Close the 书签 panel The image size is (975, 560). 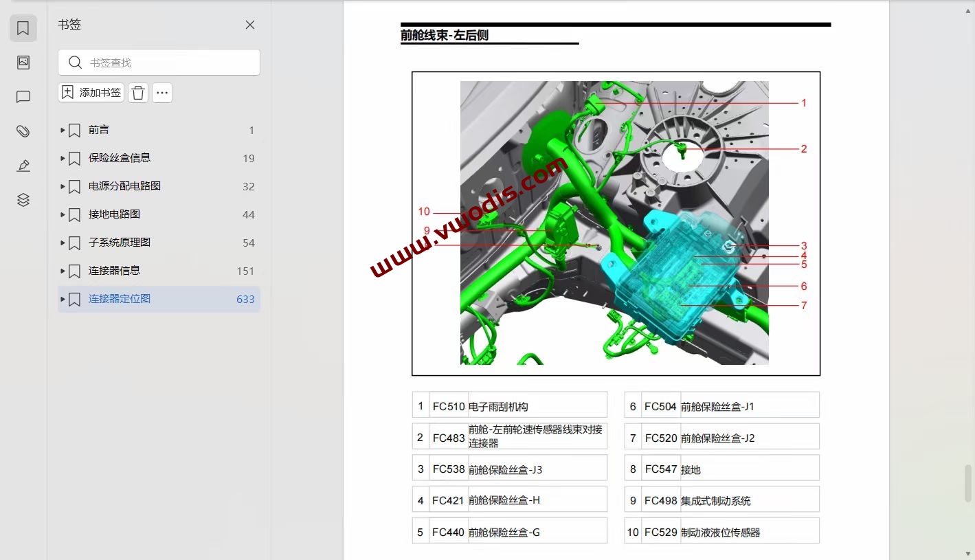pyautogui.click(x=250, y=24)
